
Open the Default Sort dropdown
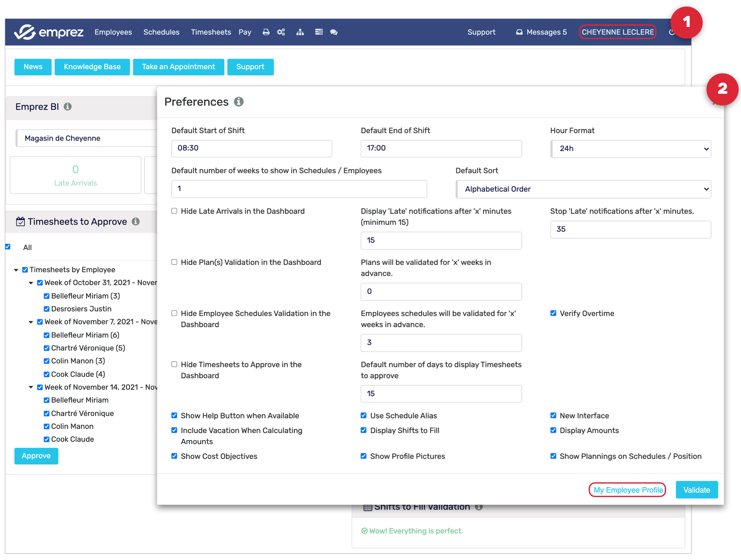click(x=583, y=189)
